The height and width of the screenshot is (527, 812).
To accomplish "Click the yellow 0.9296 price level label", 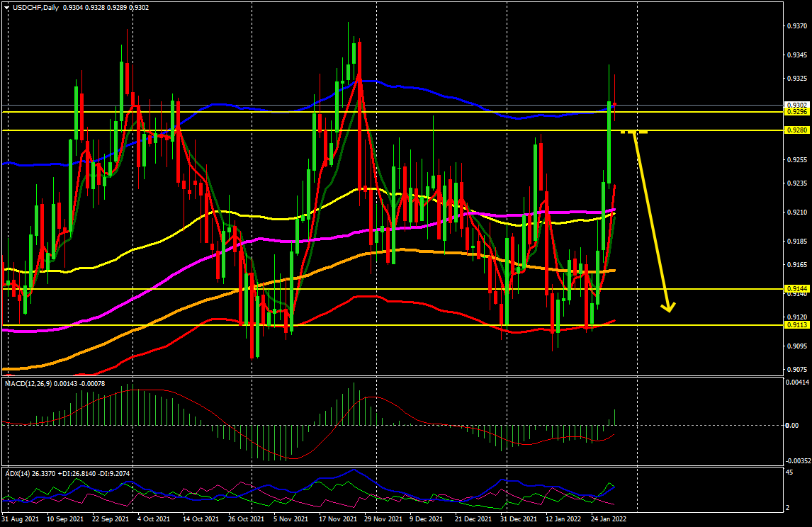I will pyautogui.click(x=797, y=112).
